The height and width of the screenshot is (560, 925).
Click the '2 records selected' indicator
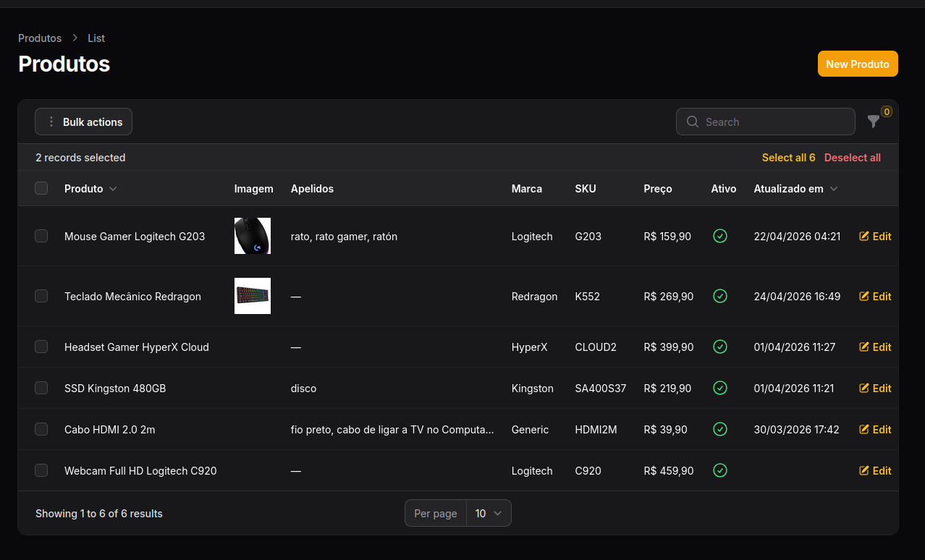(80, 158)
